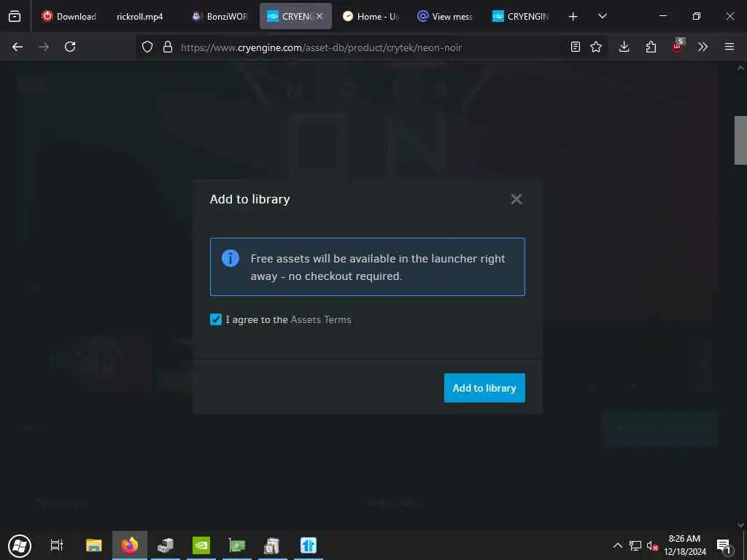Open the Assets Terms link
The image size is (747, 560).
pos(321,319)
